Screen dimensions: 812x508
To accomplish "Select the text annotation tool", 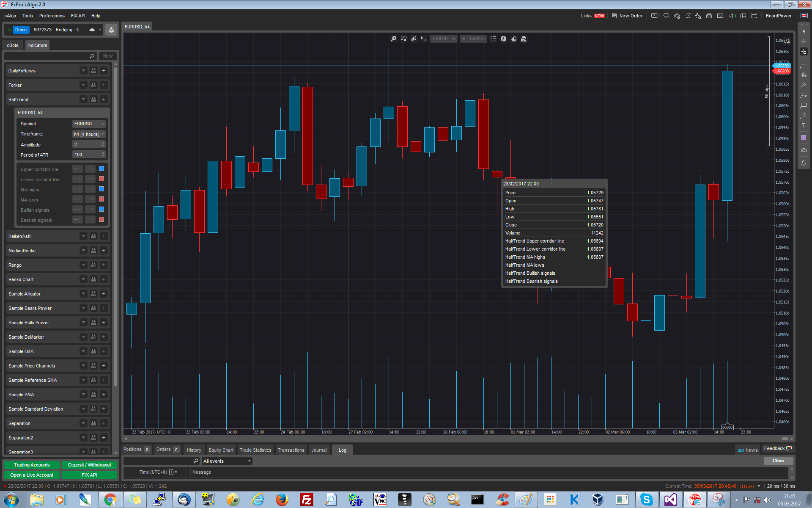I will [x=804, y=125].
